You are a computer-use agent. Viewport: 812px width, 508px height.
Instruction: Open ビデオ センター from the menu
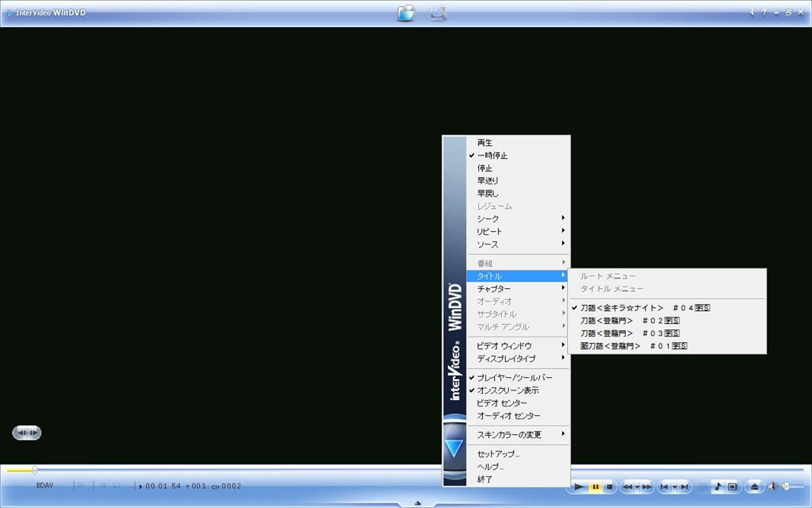click(518, 402)
